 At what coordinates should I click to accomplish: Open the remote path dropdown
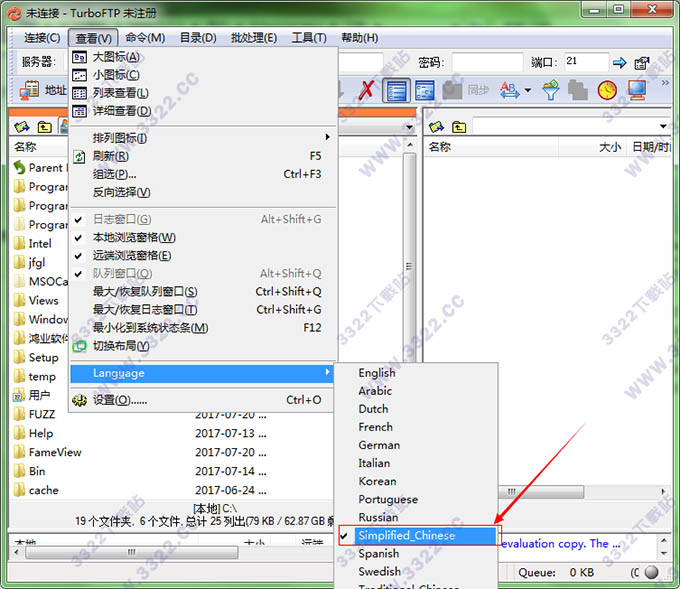click(663, 127)
